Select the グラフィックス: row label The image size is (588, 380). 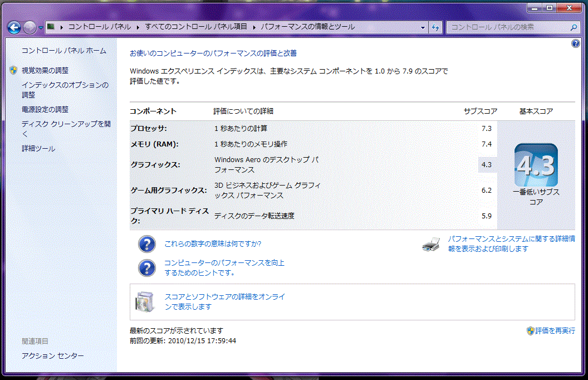[155, 165]
